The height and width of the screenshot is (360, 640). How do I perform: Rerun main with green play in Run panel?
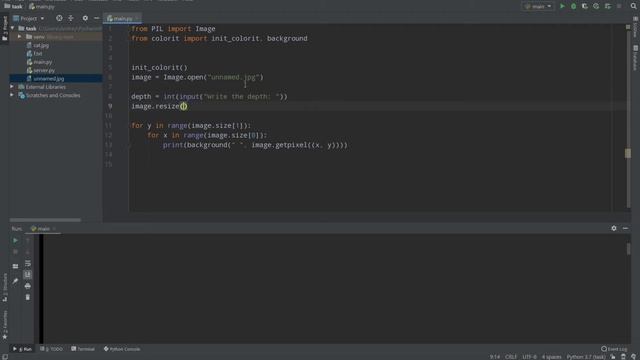click(15, 240)
